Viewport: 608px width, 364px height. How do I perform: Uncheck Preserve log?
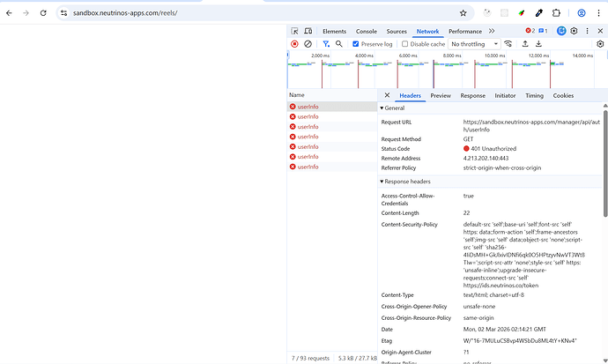[x=356, y=44]
